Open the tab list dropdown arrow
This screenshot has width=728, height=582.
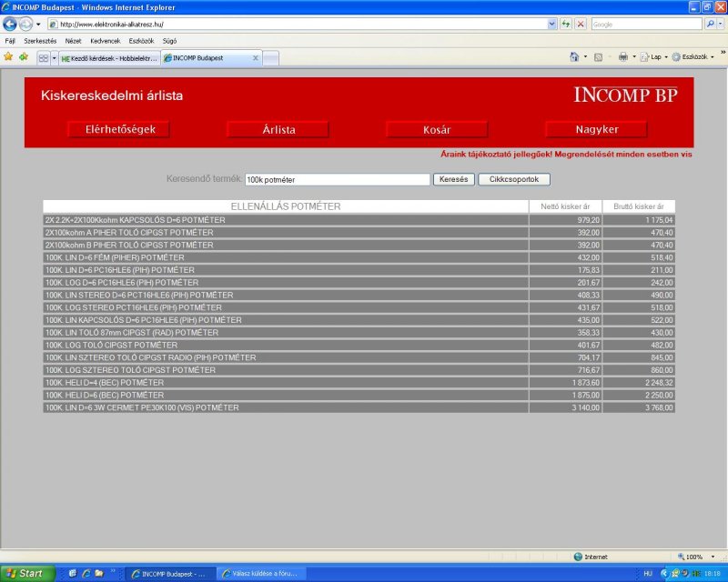(54, 58)
